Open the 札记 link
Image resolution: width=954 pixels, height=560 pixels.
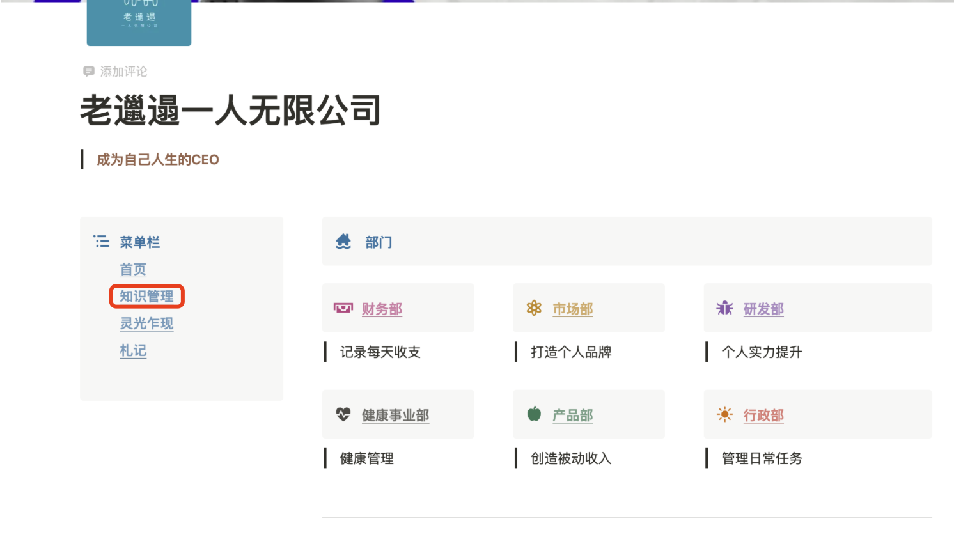[x=133, y=350]
